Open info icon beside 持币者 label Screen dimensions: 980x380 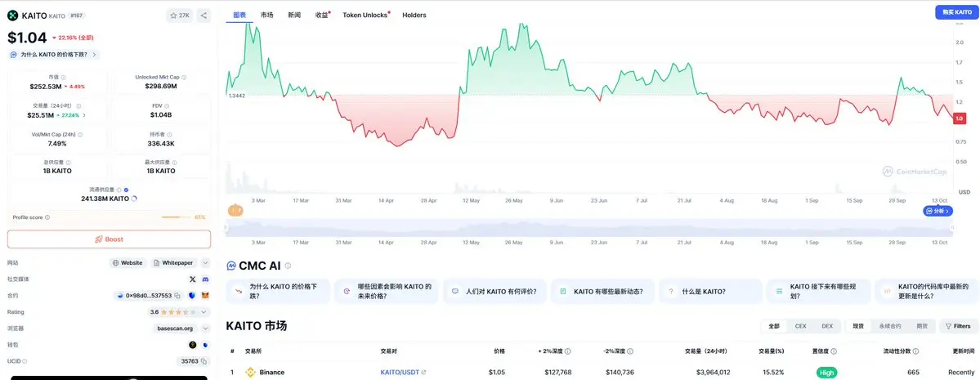pyautogui.click(x=170, y=134)
